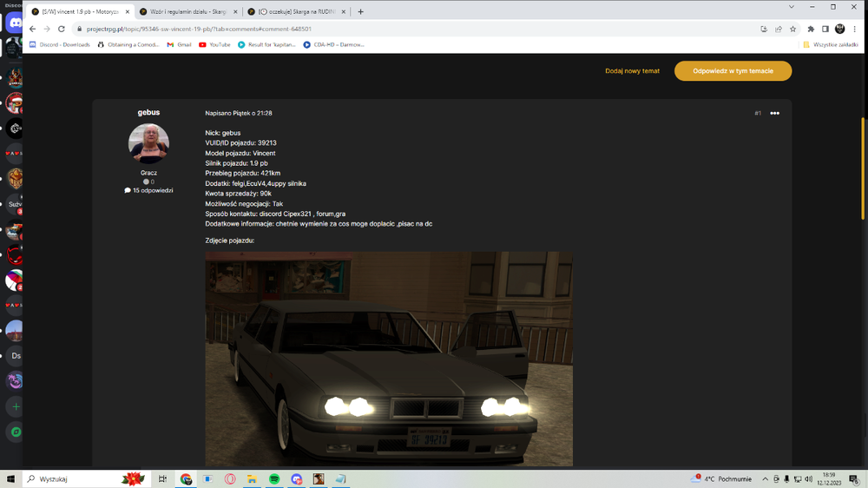Open Discord taskbar icon
This screenshot has height=488, width=868.
(297, 479)
